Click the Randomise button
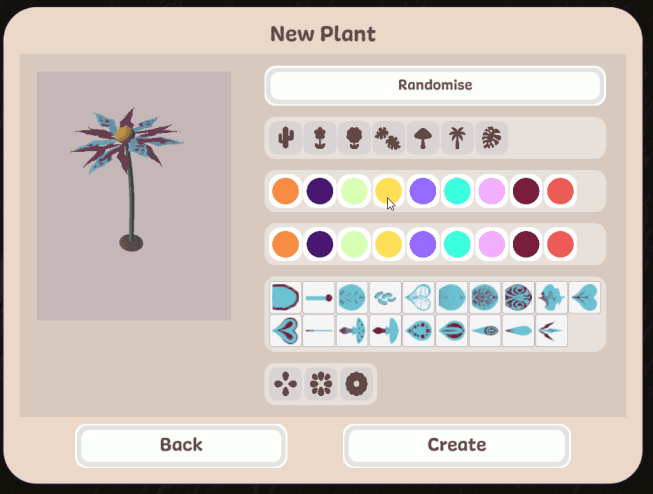This screenshot has height=494, width=653. (435, 85)
